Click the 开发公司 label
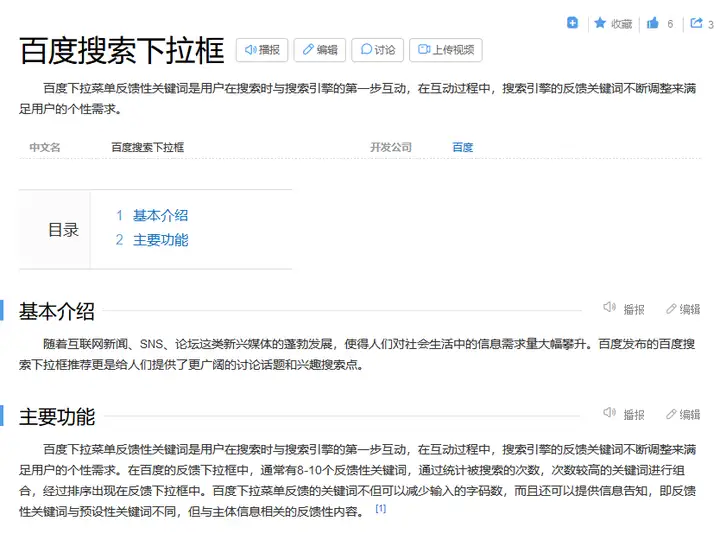The height and width of the screenshot is (540, 720). point(391,147)
